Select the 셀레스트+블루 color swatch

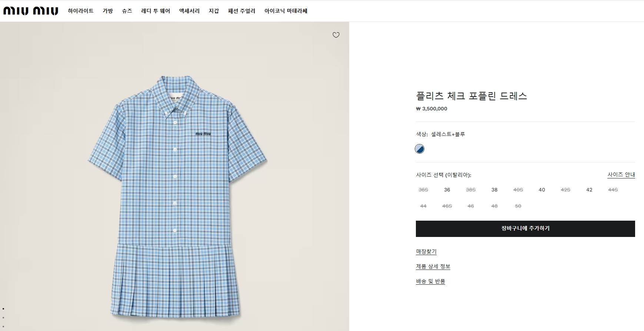point(420,149)
